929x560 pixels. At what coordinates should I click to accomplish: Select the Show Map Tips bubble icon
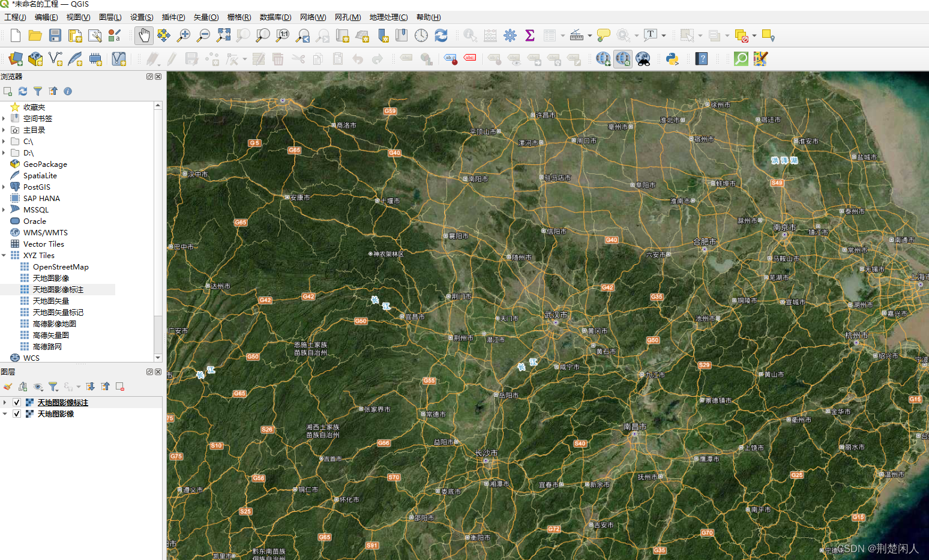pos(603,36)
